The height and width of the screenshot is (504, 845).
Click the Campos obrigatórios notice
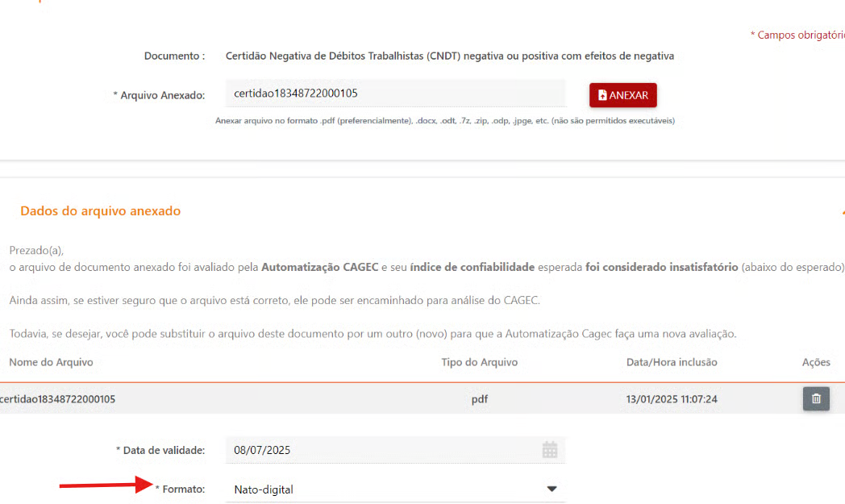click(798, 35)
